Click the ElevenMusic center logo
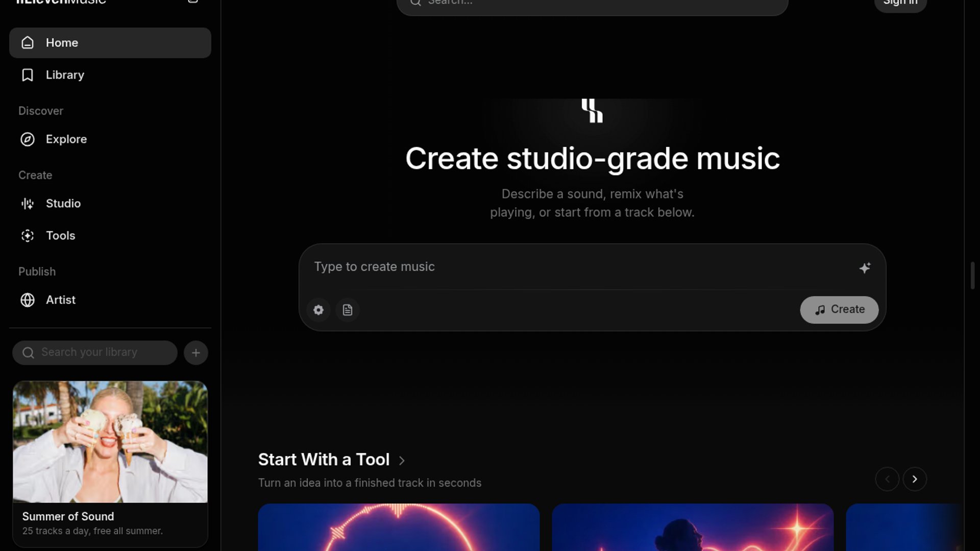The image size is (980, 551). (x=592, y=111)
